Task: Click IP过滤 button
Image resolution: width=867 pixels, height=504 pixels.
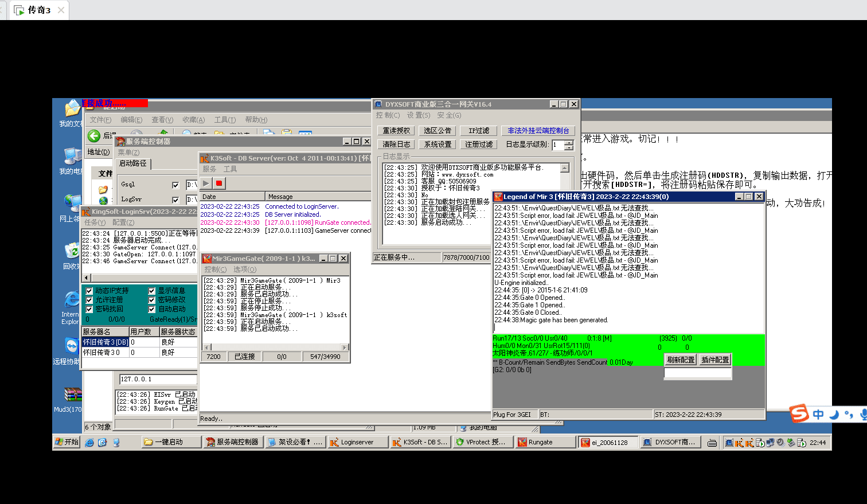Action: tap(479, 131)
